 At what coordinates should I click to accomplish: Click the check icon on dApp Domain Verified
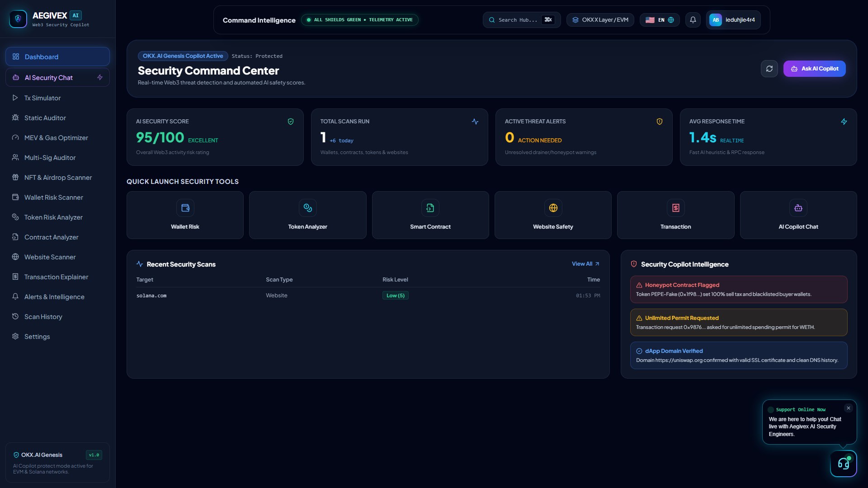(639, 351)
